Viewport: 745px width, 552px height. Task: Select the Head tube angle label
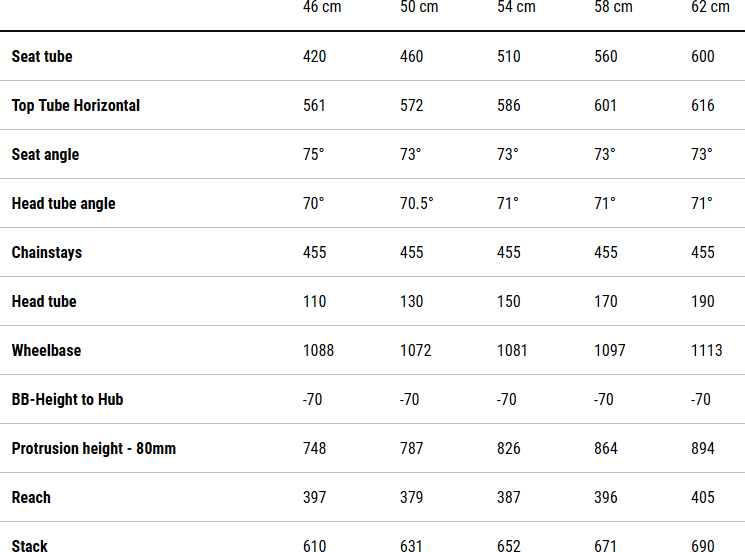tap(64, 203)
